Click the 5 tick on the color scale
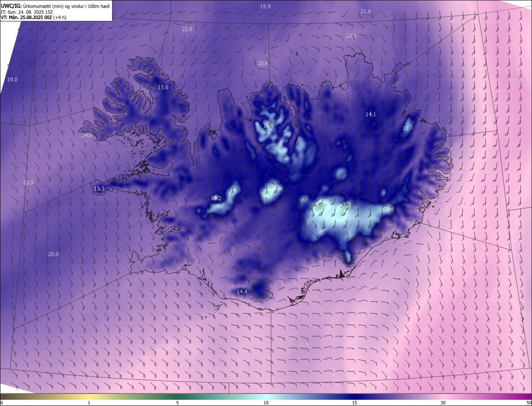Image resolution: width=532 pixels, height=406 pixels. tap(177, 403)
